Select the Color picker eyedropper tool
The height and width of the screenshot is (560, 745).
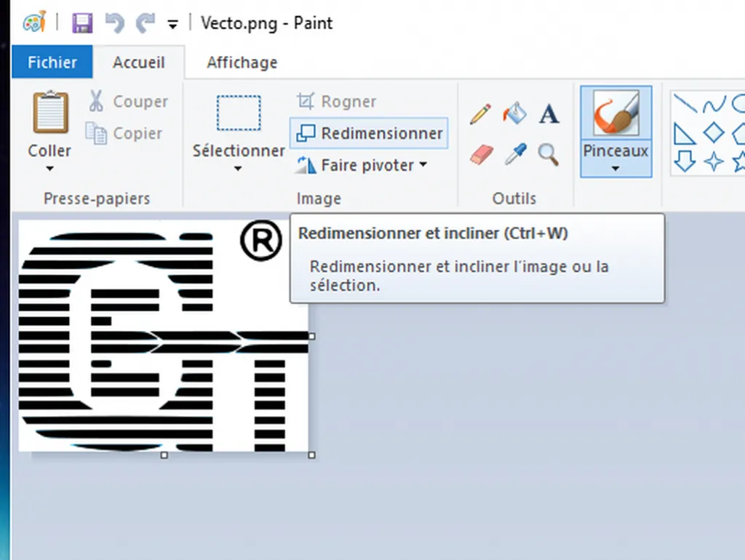pos(516,154)
